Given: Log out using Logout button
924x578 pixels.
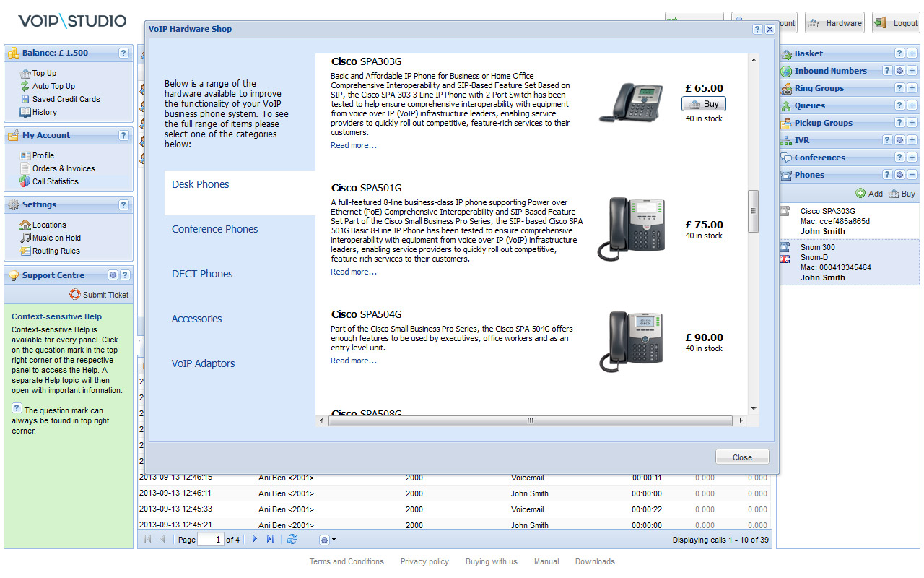Looking at the screenshot, I should (x=896, y=23).
